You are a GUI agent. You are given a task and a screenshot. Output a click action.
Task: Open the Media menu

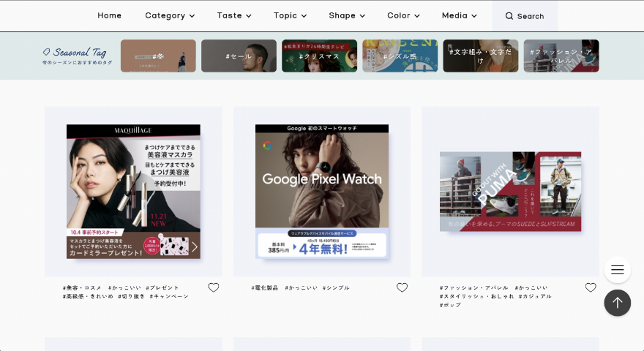459,15
